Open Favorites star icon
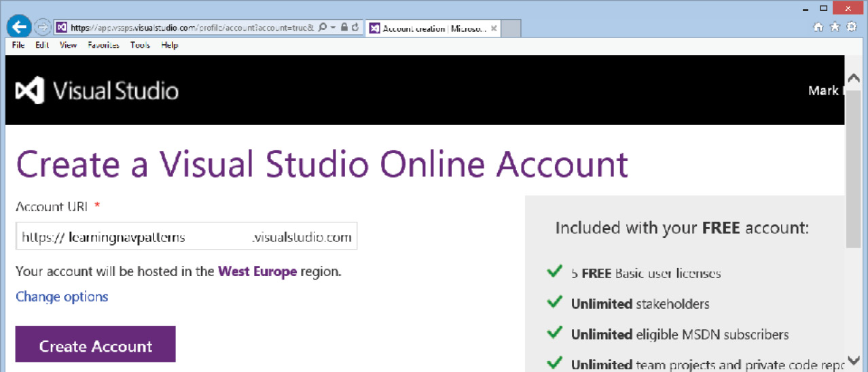868x372 pixels. 835,27
